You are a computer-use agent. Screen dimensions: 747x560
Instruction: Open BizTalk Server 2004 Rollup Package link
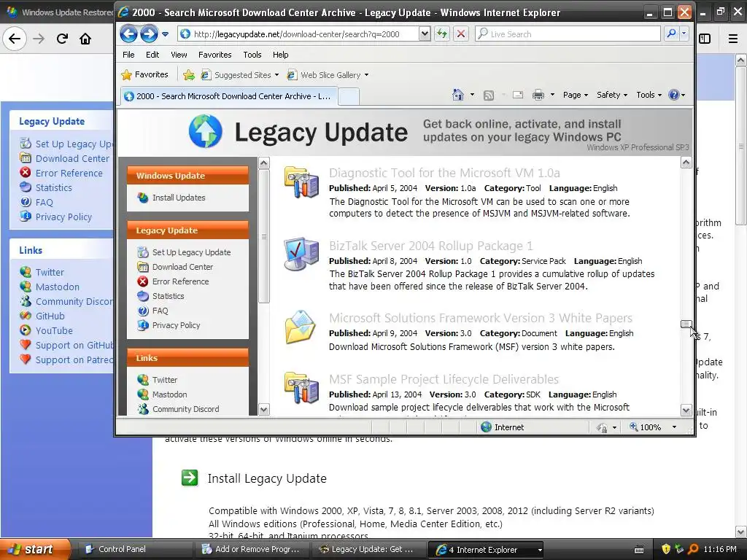[430, 246]
